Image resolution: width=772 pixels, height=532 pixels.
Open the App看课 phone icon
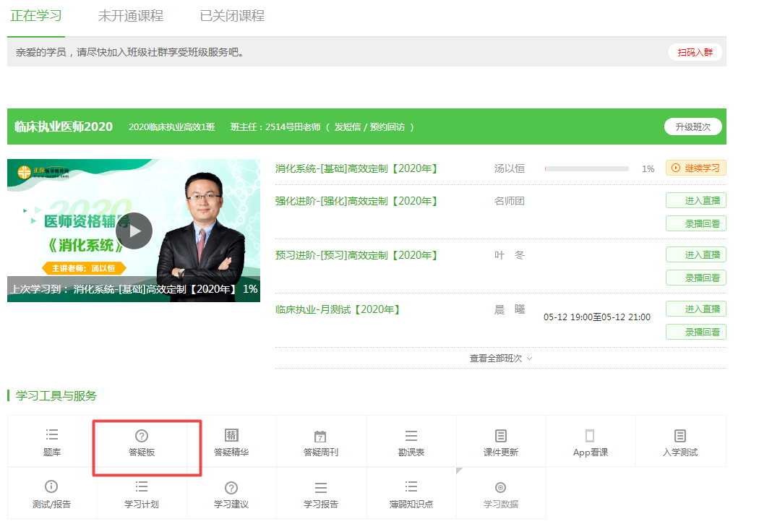pos(590,436)
